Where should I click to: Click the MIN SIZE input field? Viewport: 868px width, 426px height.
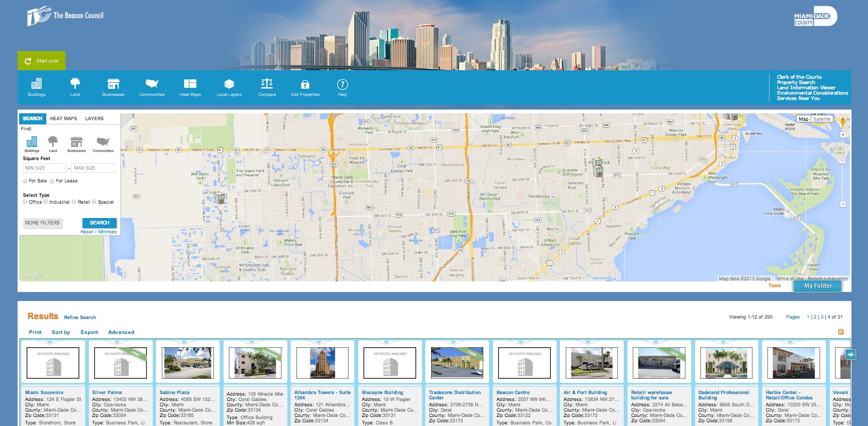(45, 168)
